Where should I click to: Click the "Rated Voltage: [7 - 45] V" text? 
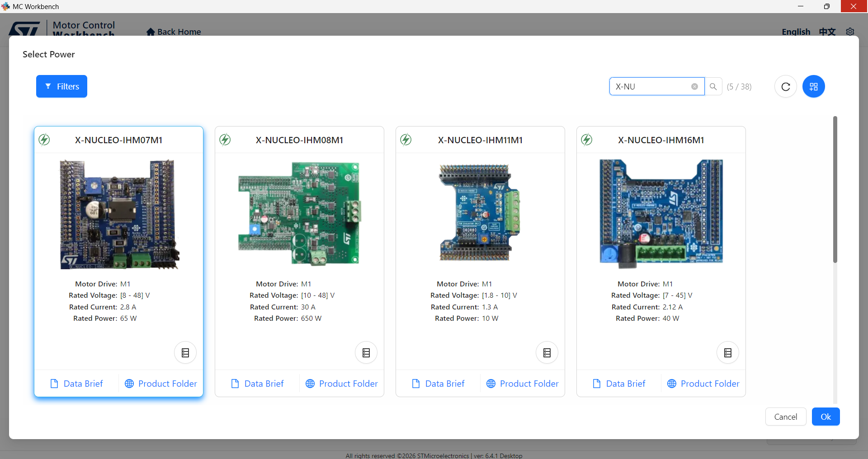click(652, 295)
